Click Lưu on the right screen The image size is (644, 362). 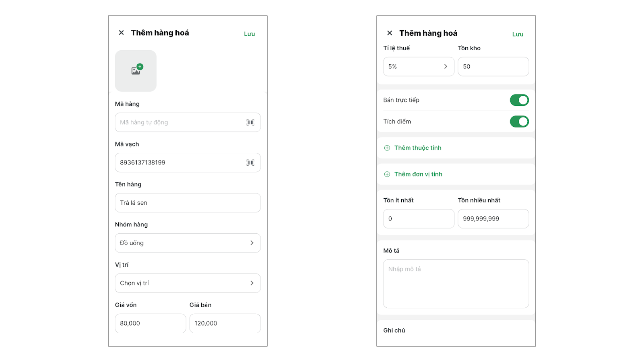click(518, 34)
